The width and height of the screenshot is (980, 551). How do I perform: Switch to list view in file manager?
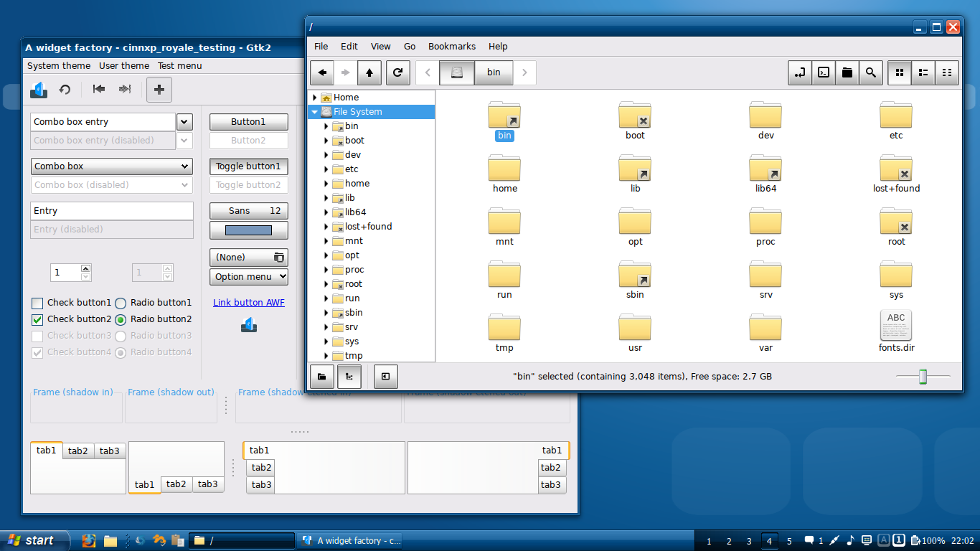click(x=923, y=72)
